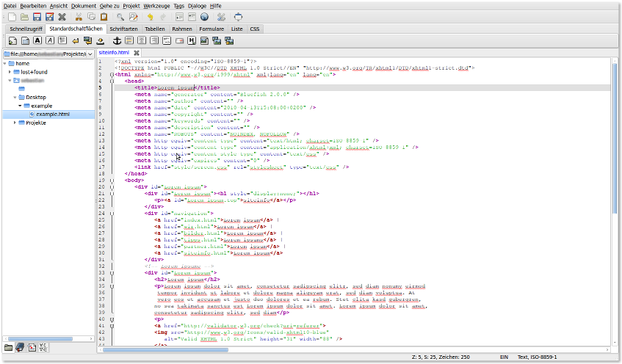Insert an image with the picture icon
The height and width of the screenshot is (364, 622).
click(204, 40)
